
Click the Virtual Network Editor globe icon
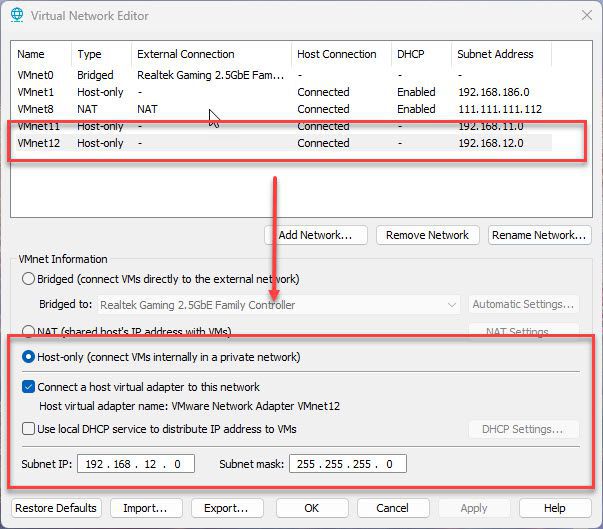17,15
